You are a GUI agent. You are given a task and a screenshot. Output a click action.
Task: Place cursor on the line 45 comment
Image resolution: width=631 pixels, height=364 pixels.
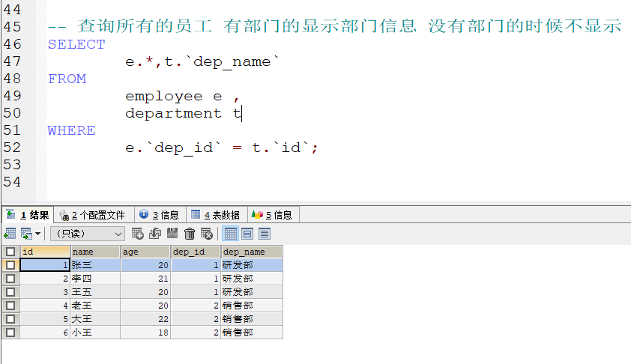334,26
